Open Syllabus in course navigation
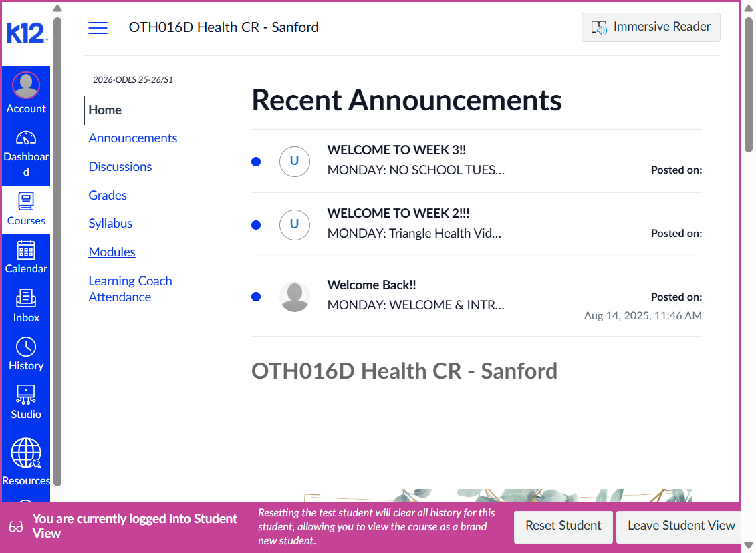The image size is (756, 553). 110,224
